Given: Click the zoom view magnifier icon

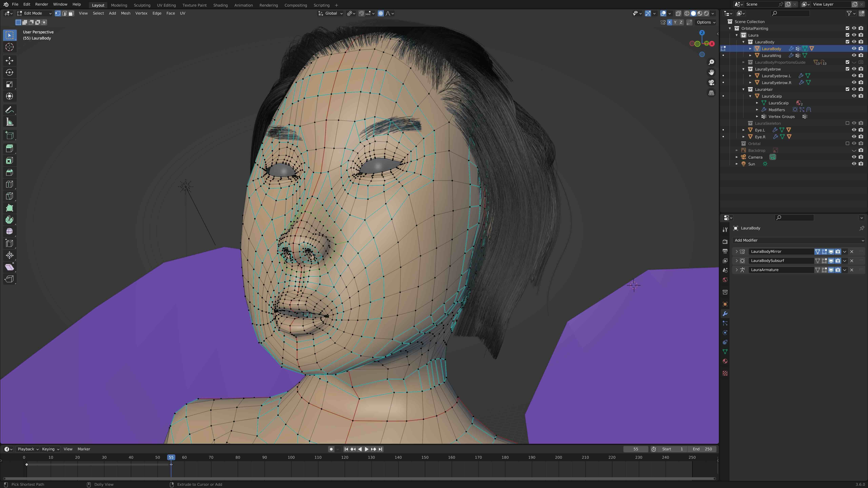Looking at the screenshot, I should [x=711, y=62].
